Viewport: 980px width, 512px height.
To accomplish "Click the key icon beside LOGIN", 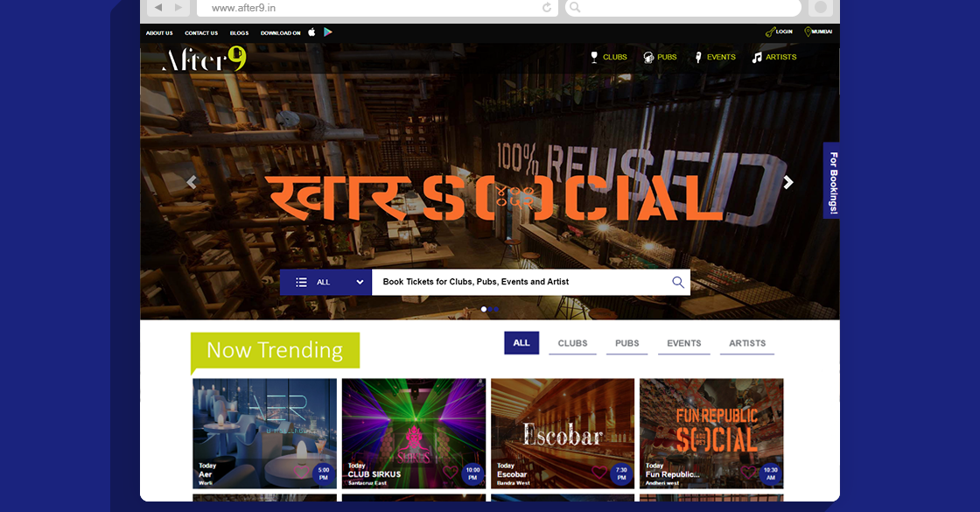I will (770, 32).
